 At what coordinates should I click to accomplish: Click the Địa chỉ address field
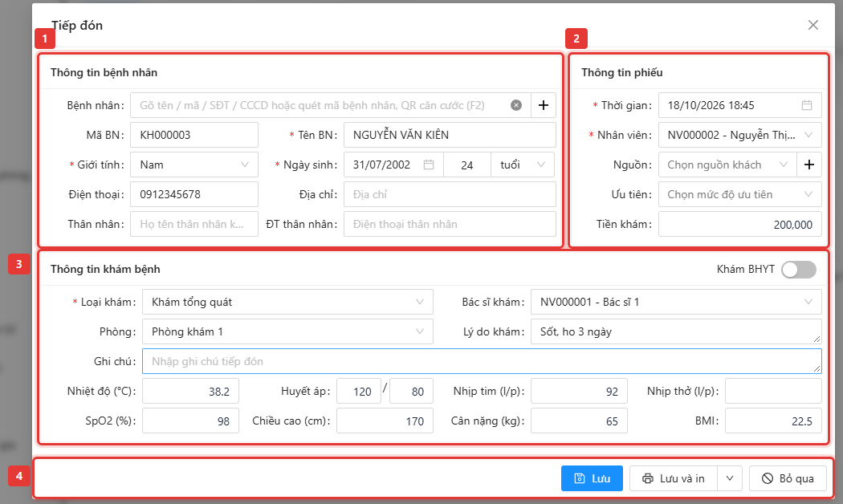pos(450,194)
